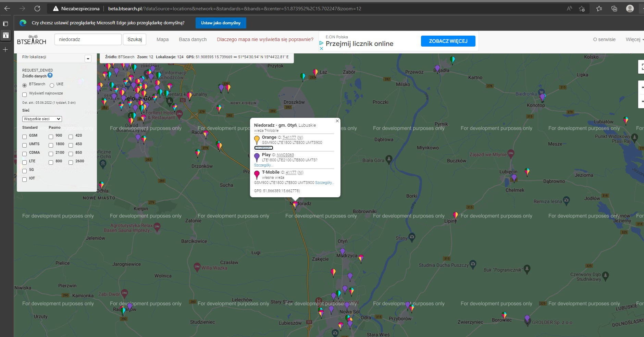
Task: Enable the GSM standard checkbox
Action: pyautogui.click(x=24, y=137)
